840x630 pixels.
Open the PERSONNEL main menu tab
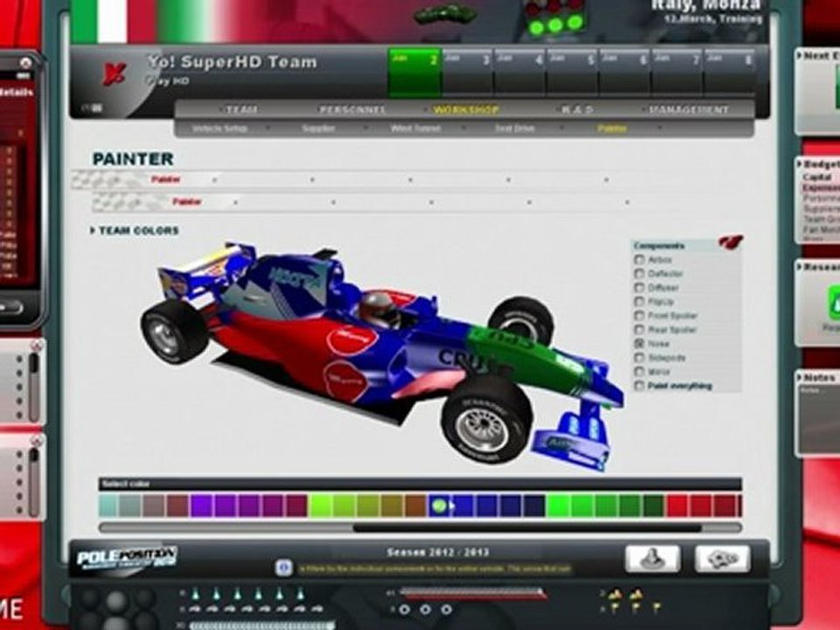(x=352, y=109)
